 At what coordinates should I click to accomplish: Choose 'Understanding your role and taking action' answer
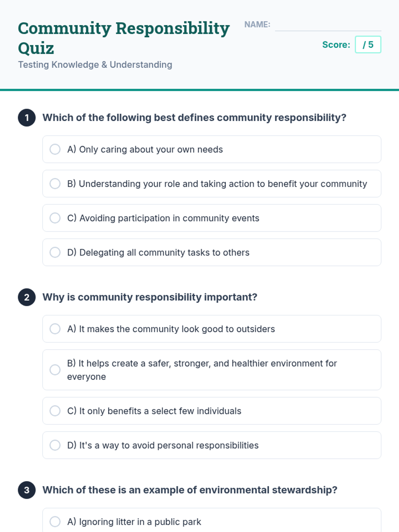point(55,184)
